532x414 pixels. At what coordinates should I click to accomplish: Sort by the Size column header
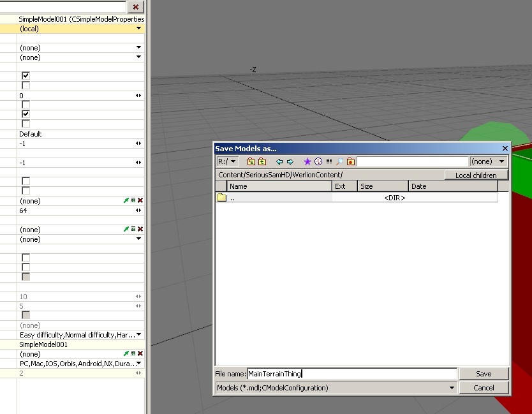tap(383, 186)
